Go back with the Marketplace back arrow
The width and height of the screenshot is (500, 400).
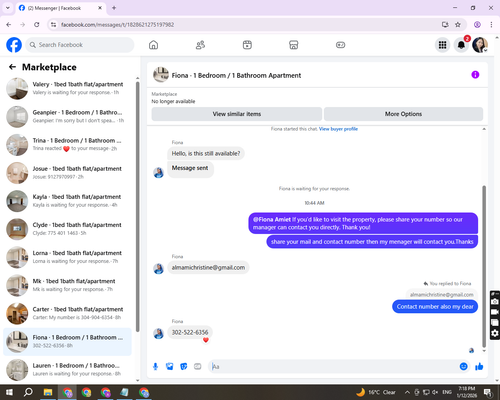coord(12,67)
